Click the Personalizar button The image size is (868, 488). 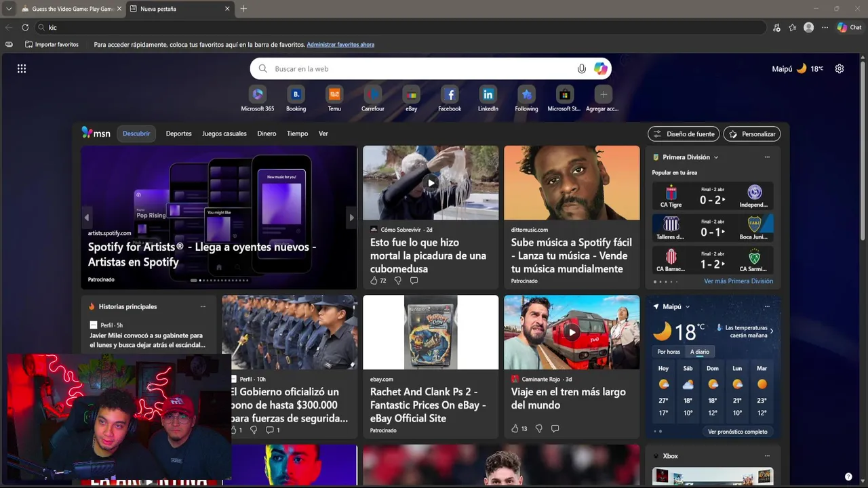752,134
